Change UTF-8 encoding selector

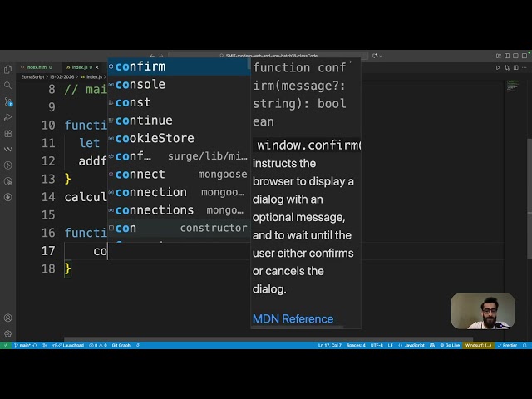coord(377,346)
